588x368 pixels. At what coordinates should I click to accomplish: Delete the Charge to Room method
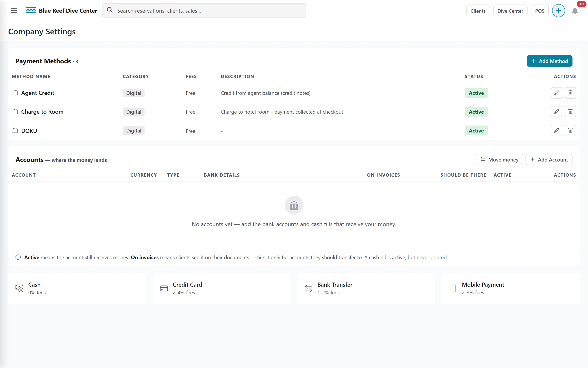click(x=570, y=112)
